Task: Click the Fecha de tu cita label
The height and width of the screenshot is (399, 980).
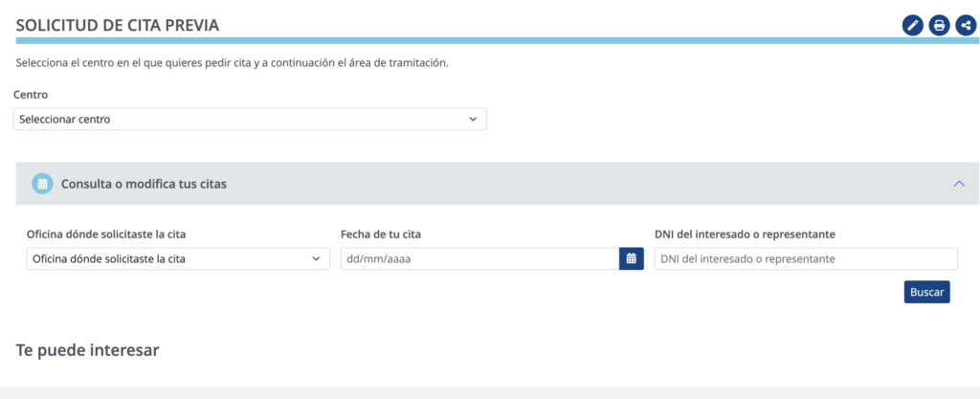Action: (380, 234)
